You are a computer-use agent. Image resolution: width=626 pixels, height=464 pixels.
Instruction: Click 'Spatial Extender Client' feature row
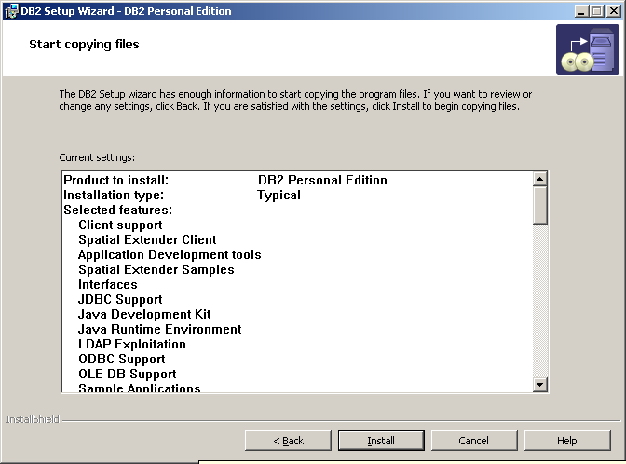[x=147, y=240]
